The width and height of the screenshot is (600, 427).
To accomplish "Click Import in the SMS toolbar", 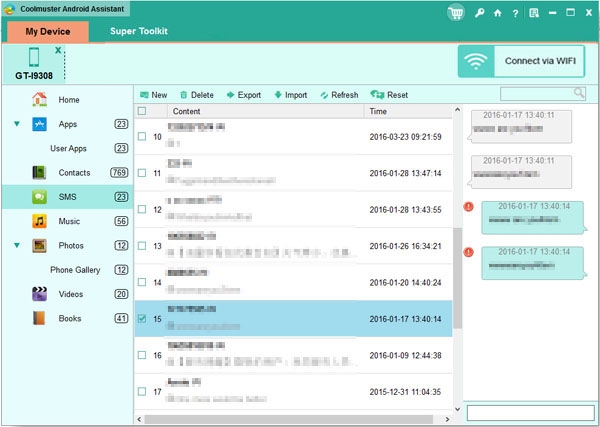I will pos(291,95).
